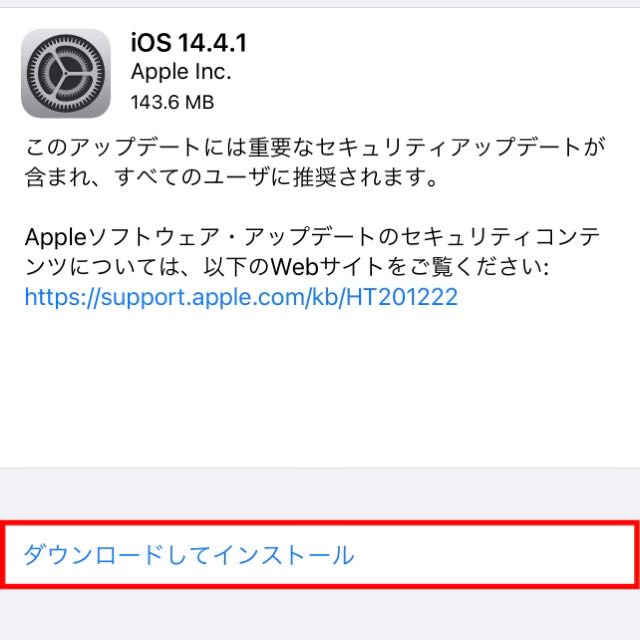Image resolution: width=640 pixels, height=640 pixels.
Task: Click the HT201222 portion of the link
Action: 402,297
